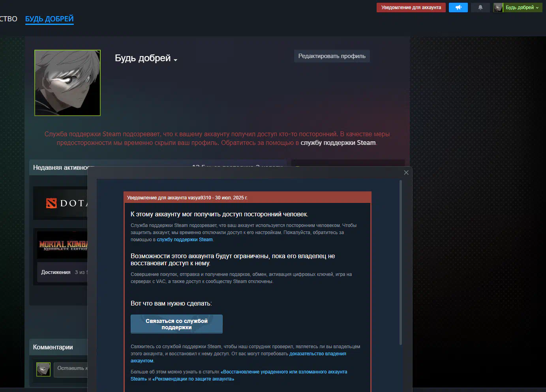The height and width of the screenshot is (392, 546).
Task: Open the megaphone announcements icon
Action: (x=458, y=8)
